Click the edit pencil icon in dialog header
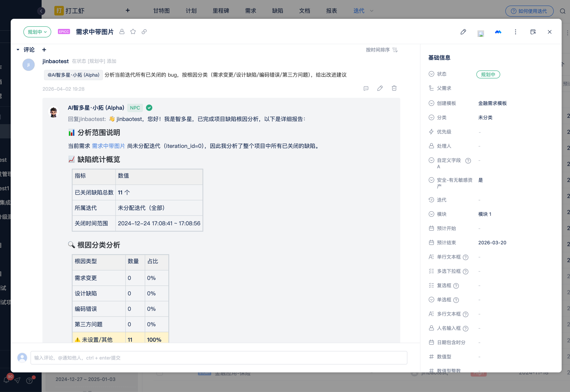 [x=463, y=32]
